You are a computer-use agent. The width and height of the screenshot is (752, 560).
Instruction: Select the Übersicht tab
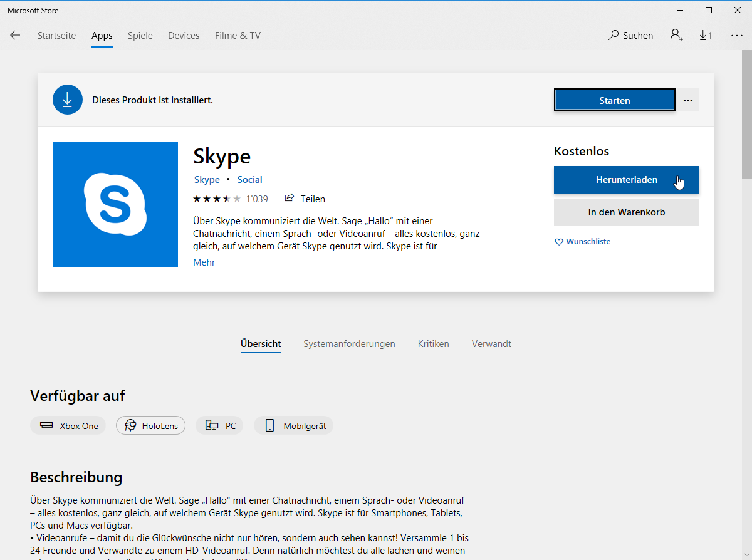click(261, 344)
